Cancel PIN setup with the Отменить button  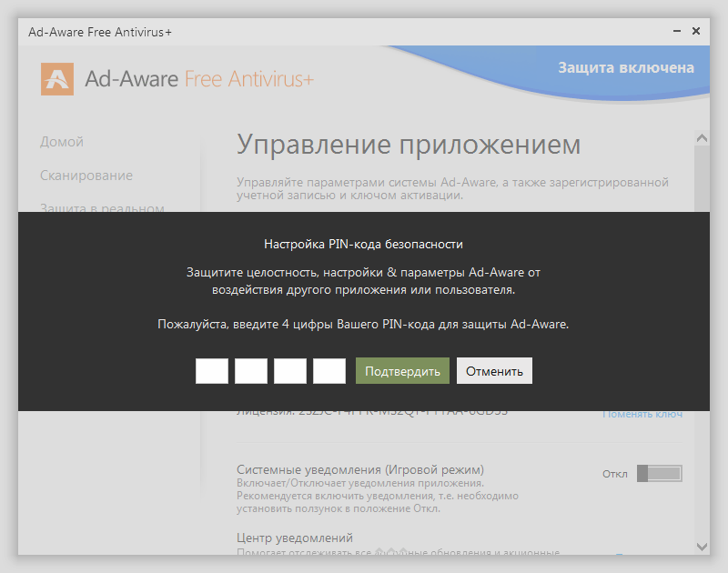(494, 370)
